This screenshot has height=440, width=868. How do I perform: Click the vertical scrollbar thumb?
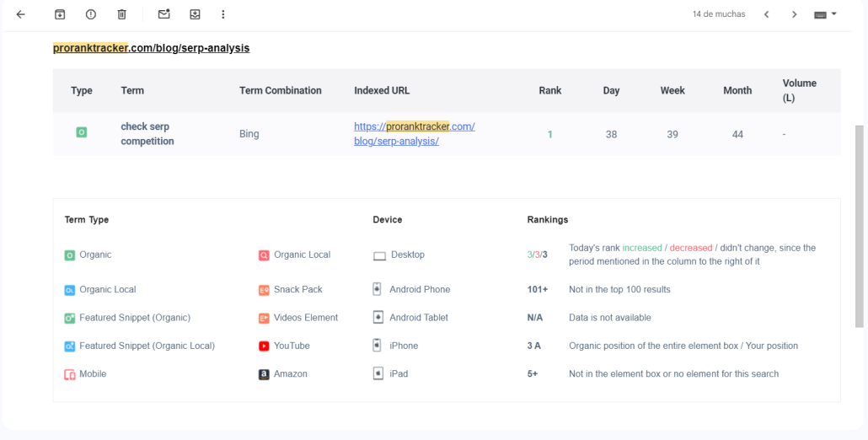coord(859,226)
